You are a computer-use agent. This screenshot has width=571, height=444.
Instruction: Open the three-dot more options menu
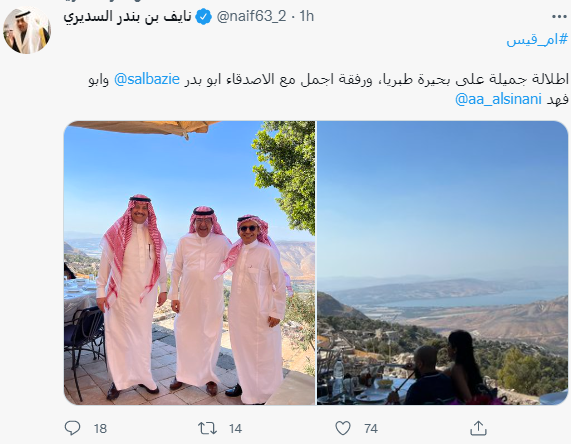pos(559,17)
